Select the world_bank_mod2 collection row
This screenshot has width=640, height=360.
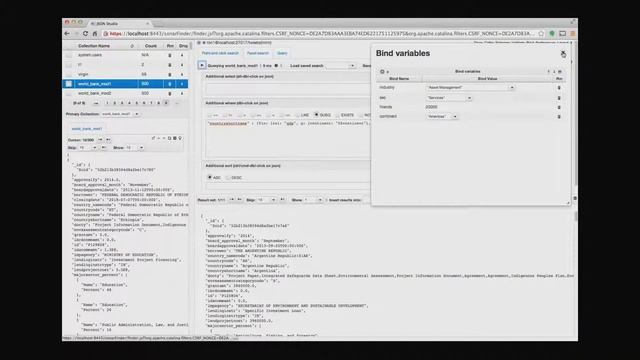point(125,93)
